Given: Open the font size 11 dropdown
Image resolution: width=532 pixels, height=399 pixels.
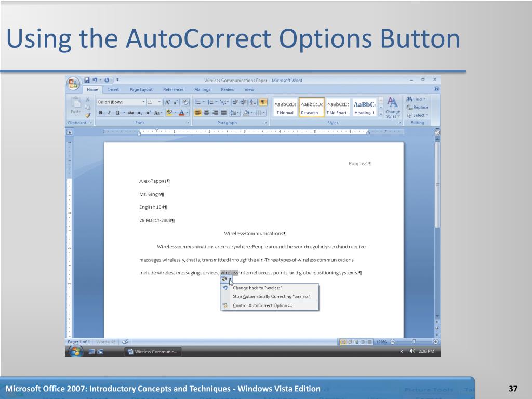Looking at the screenshot, I should [x=159, y=102].
